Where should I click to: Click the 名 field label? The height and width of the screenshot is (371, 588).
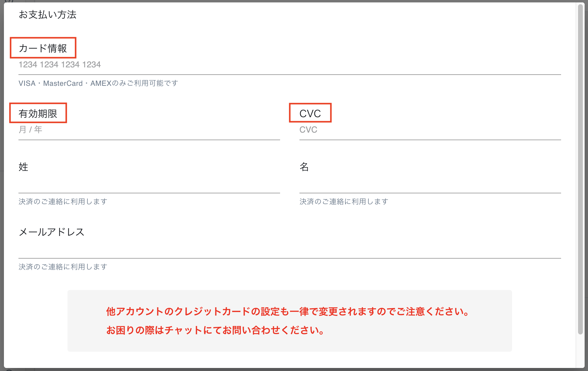point(304,167)
